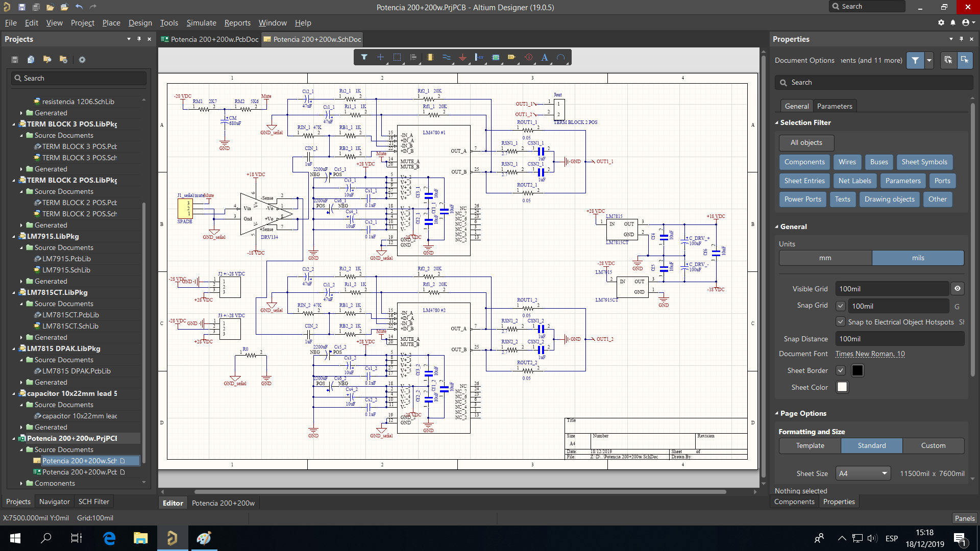Click the Save All documents icon
The image size is (980, 551).
36,7
